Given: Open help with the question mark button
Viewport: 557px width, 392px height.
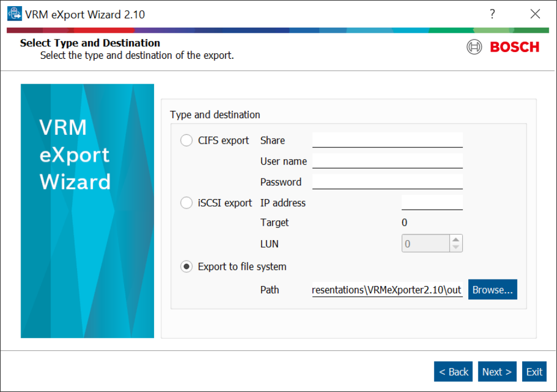Looking at the screenshot, I should [492, 14].
